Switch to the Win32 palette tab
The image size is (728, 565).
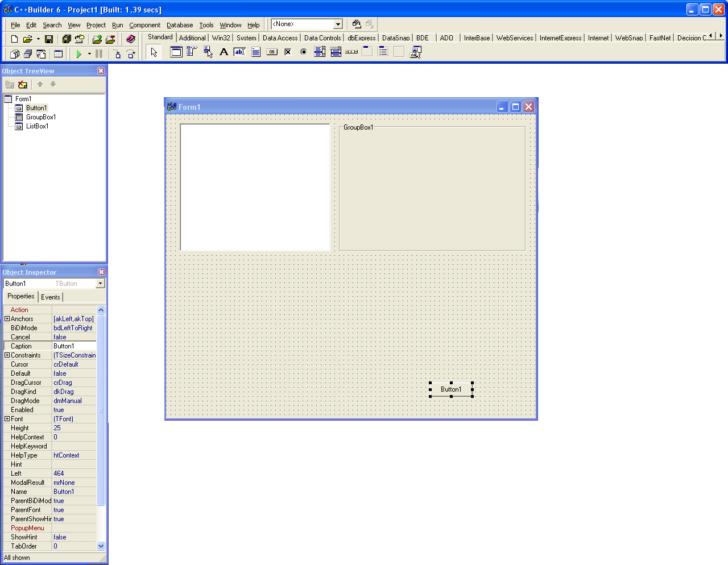point(221,38)
